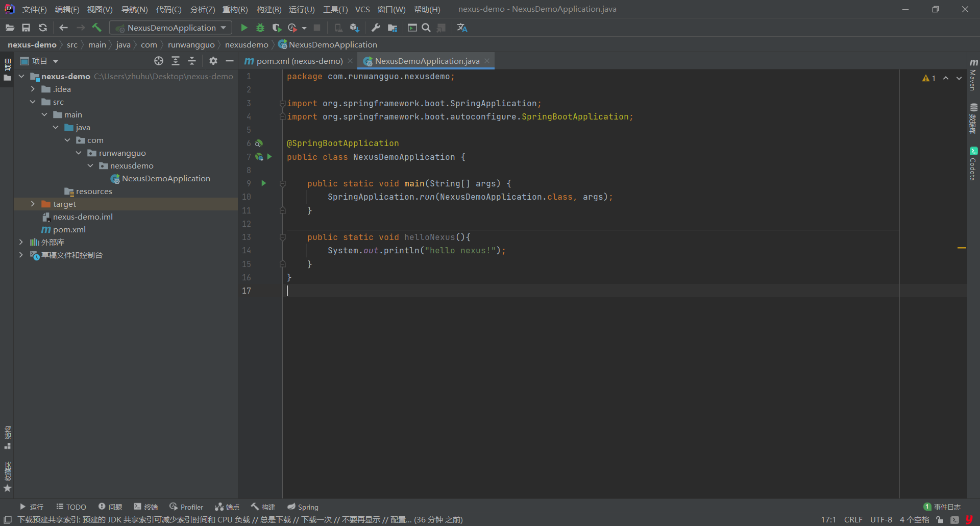Open the profiler run dropdown icon
980x526 pixels.
pyautogui.click(x=304, y=28)
